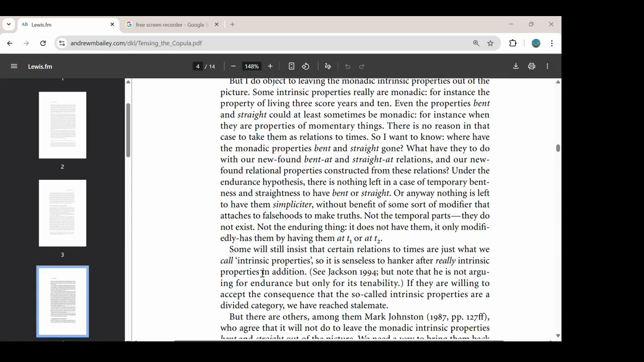Rotate the PDF counterclockwise
This screenshot has width=644, height=362.
(305, 66)
